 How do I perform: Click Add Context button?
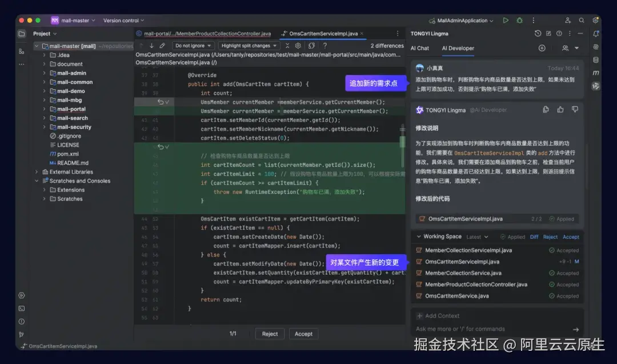pyautogui.click(x=438, y=316)
